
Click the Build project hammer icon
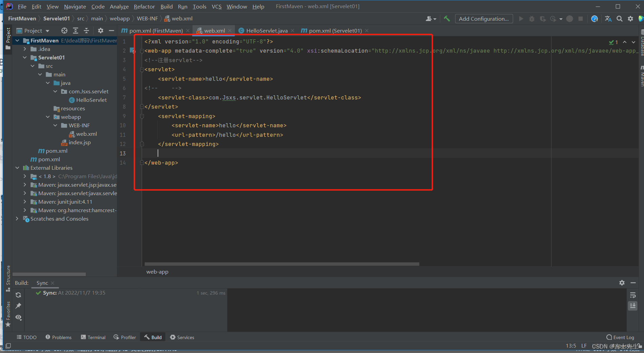click(447, 19)
